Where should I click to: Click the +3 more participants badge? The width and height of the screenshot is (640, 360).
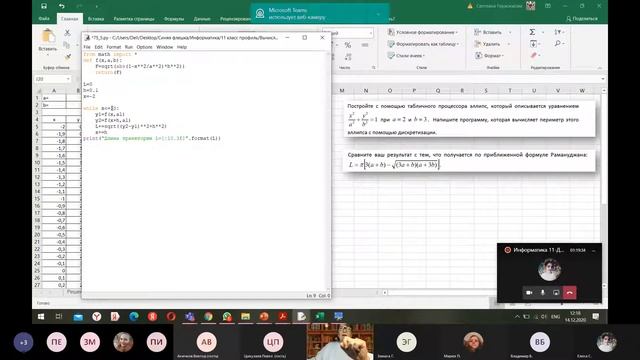[23, 342]
